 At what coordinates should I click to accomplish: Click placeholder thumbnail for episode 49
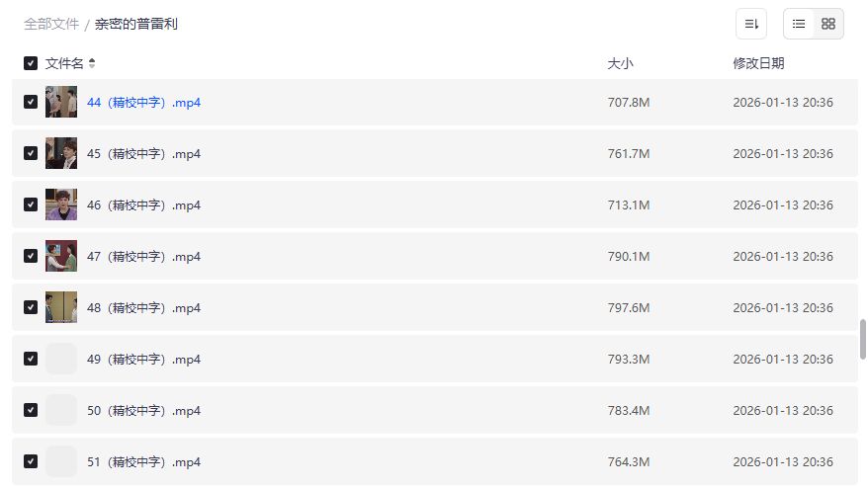point(61,359)
